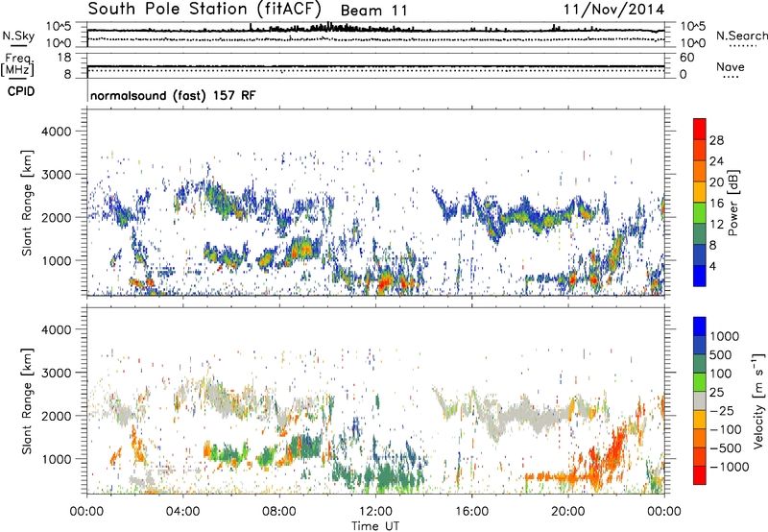Click the 'Freq. [MHz]' label
The image size is (768, 532).
(x=17, y=64)
